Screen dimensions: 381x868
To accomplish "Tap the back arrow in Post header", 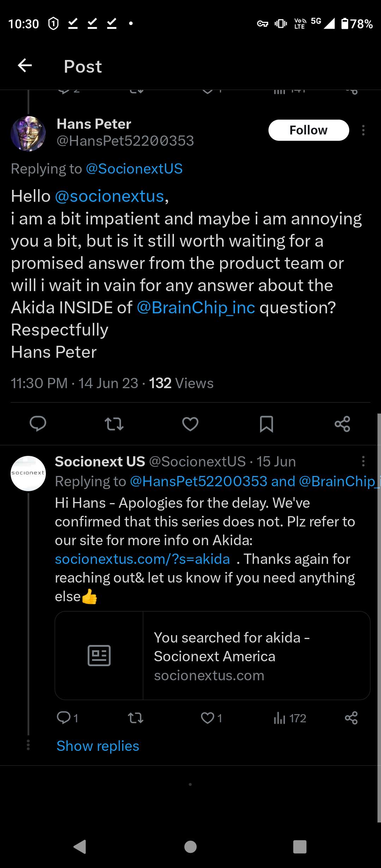I will pyautogui.click(x=25, y=66).
